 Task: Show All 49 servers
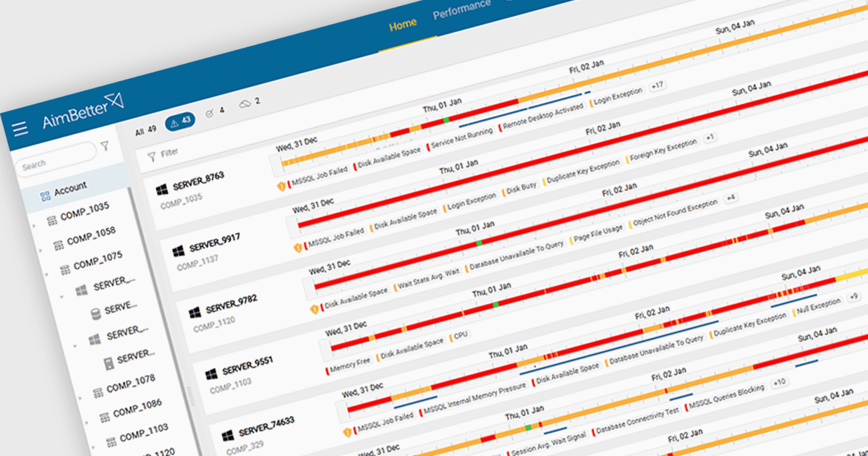coord(146,131)
